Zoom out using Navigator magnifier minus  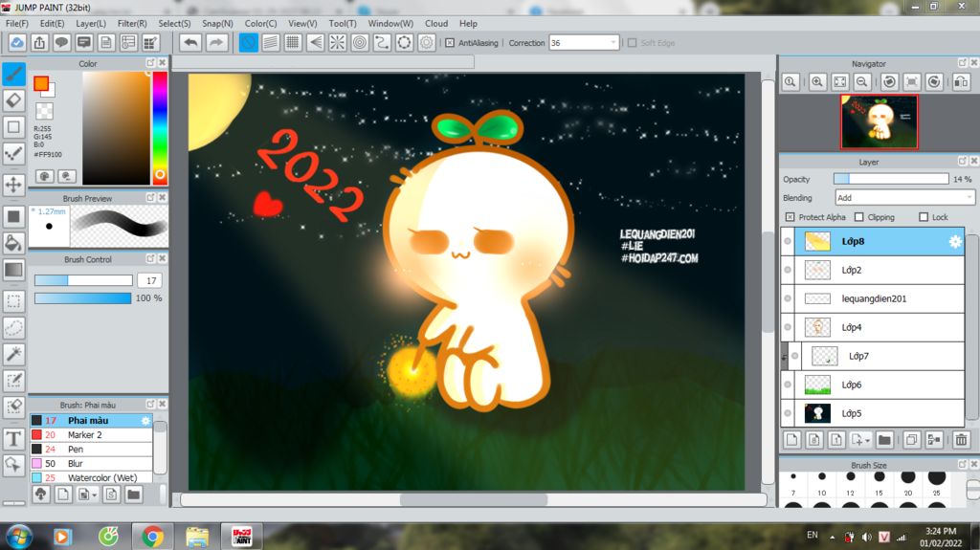[862, 82]
